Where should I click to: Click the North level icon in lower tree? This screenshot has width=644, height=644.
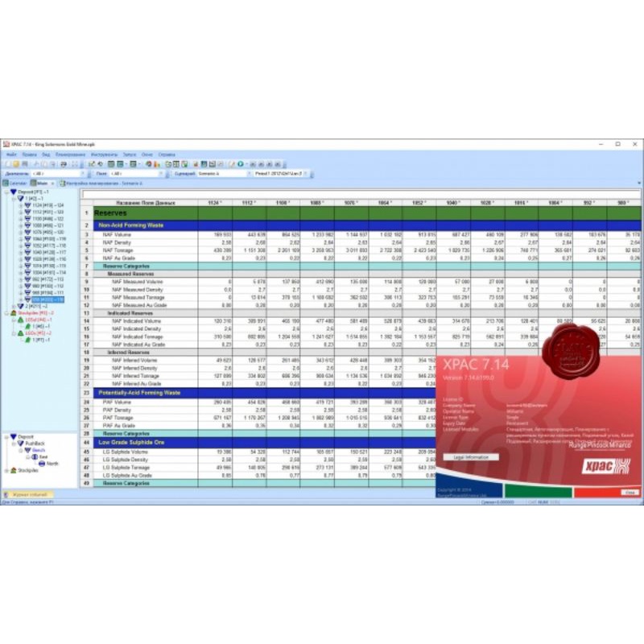(x=42, y=464)
